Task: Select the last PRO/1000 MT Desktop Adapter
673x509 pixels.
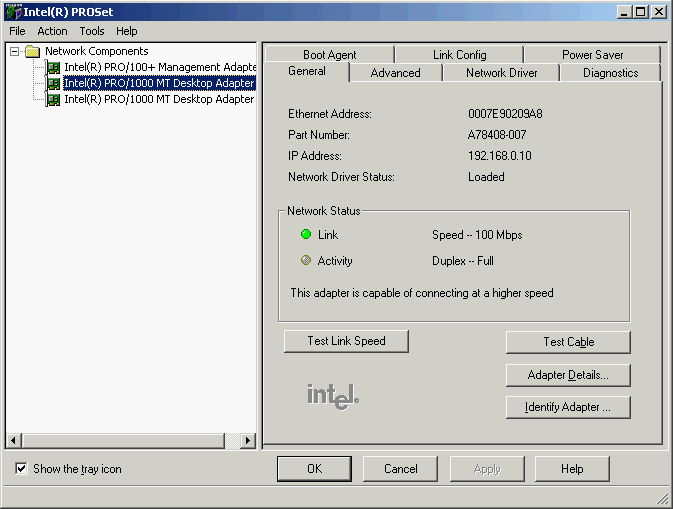Action: (x=159, y=100)
